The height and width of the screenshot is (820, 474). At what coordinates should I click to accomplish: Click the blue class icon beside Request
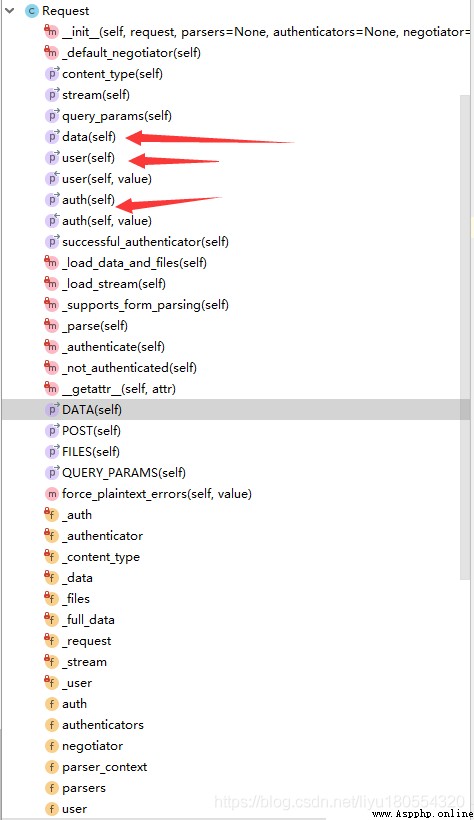click(x=32, y=11)
